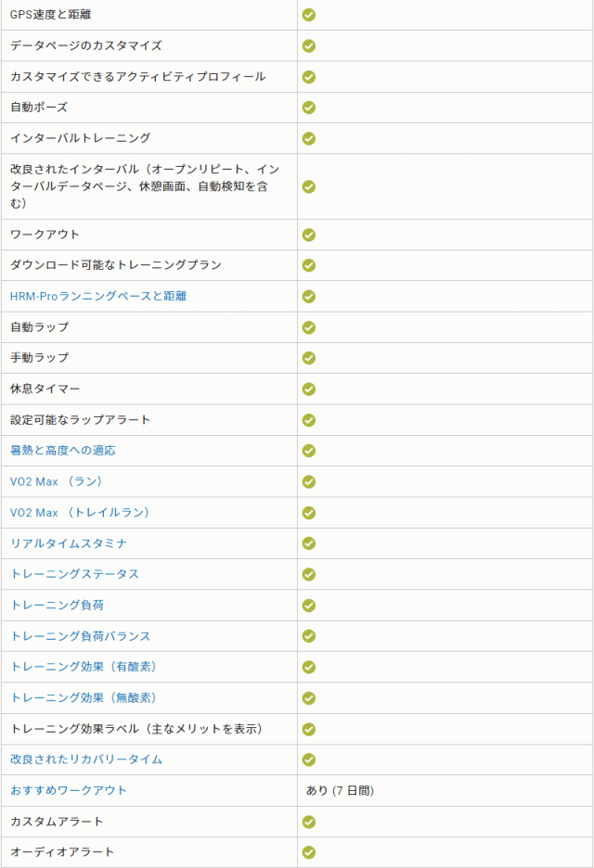
Task: Click the checkmark next to インターバルトレーニング
Action: pyautogui.click(x=309, y=138)
